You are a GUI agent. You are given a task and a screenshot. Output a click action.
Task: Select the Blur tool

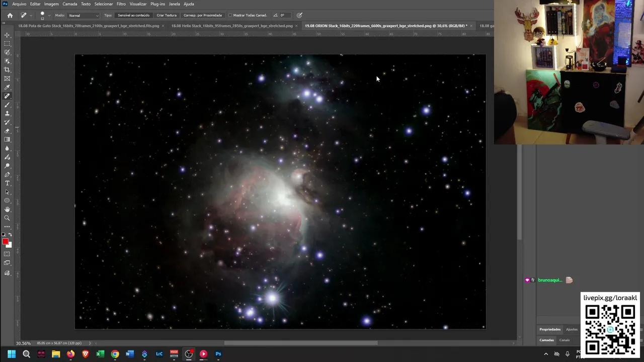(7, 148)
